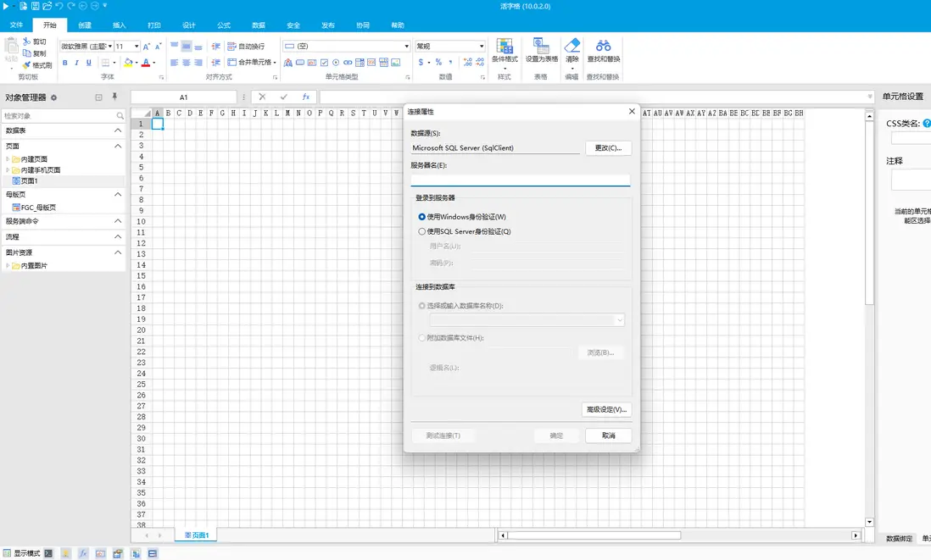The height and width of the screenshot is (560, 931).
Task: Click the 设置为表格 icon
Action: point(541,46)
